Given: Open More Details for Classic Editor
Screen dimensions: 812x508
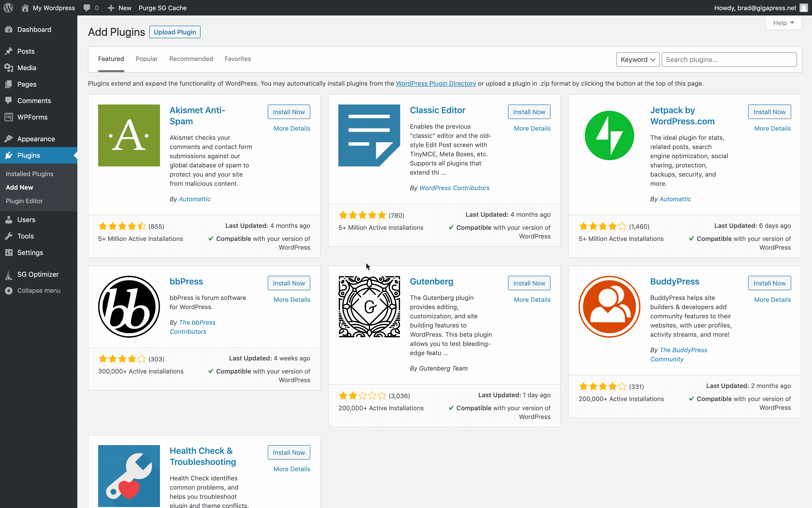Looking at the screenshot, I should pos(532,128).
